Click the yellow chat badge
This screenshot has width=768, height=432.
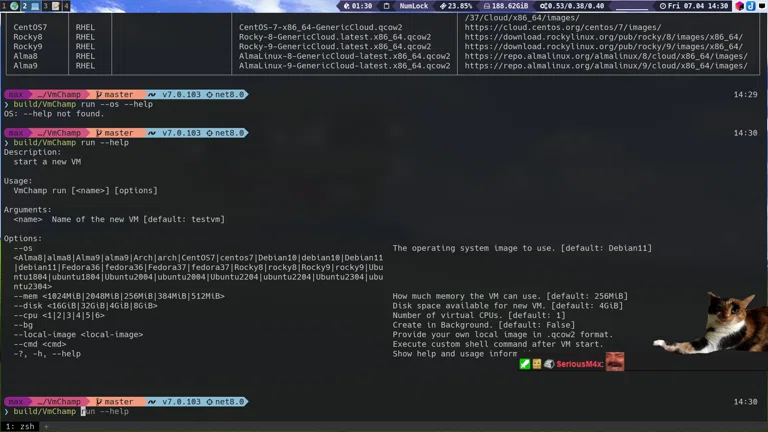click(537, 364)
